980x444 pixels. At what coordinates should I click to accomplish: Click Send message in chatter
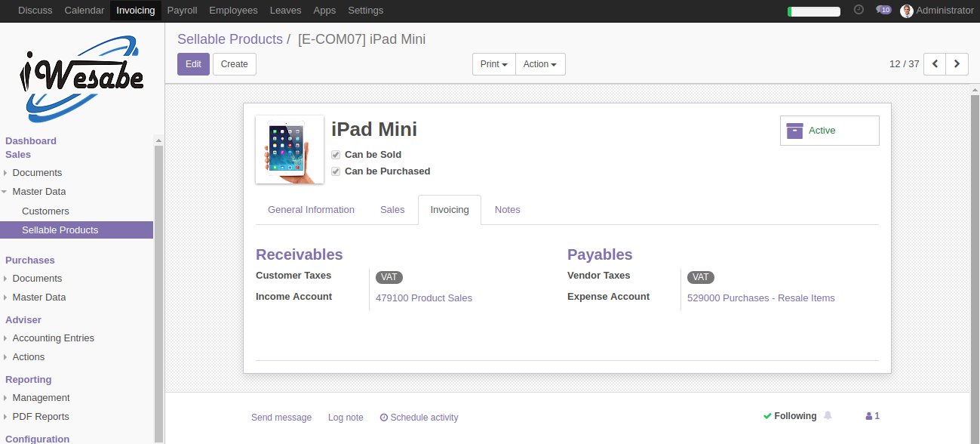pyautogui.click(x=281, y=418)
